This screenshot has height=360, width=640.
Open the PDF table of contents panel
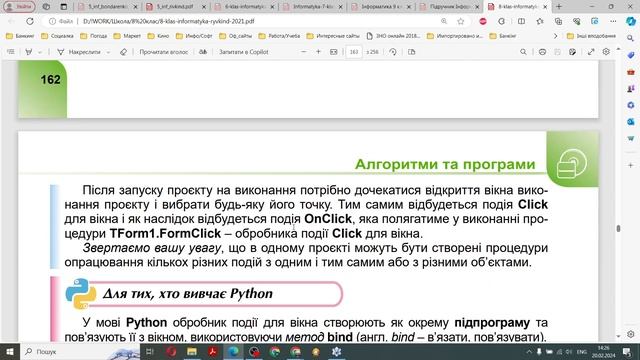[x=11, y=52]
